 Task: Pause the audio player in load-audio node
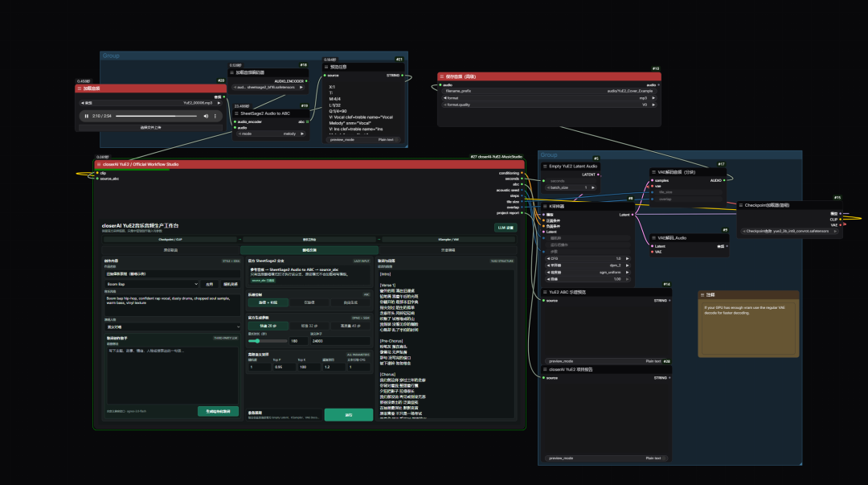pyautogui.click(x=86, y=116)
